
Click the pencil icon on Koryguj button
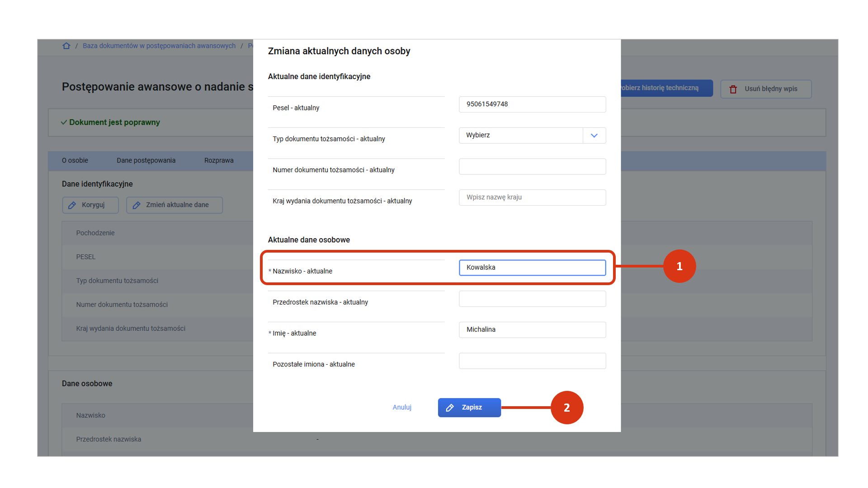tap(72, 205)
